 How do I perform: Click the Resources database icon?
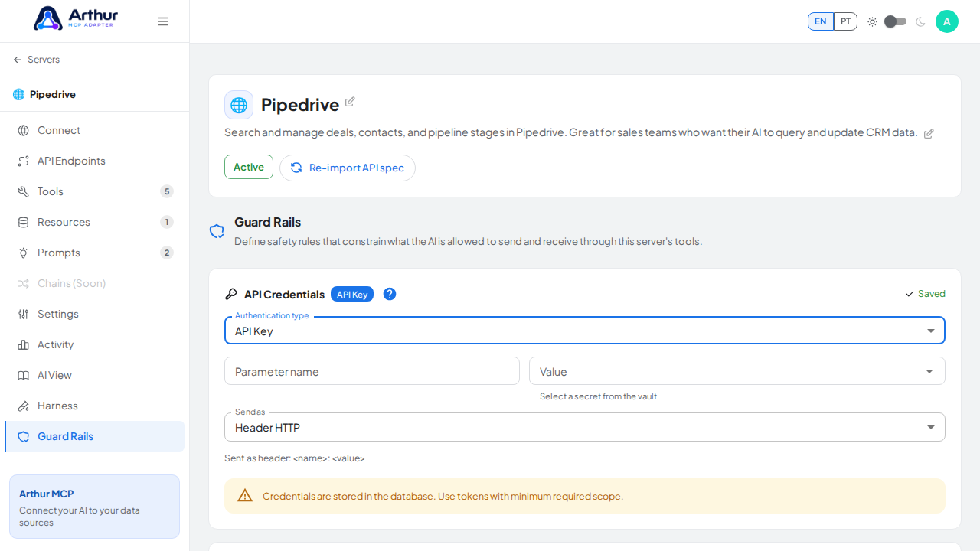24,222
